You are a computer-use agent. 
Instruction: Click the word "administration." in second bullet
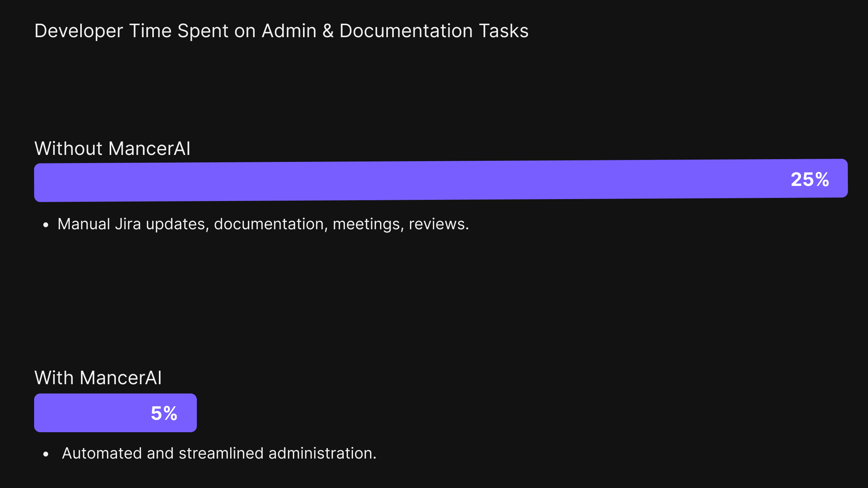click(322, 453)
